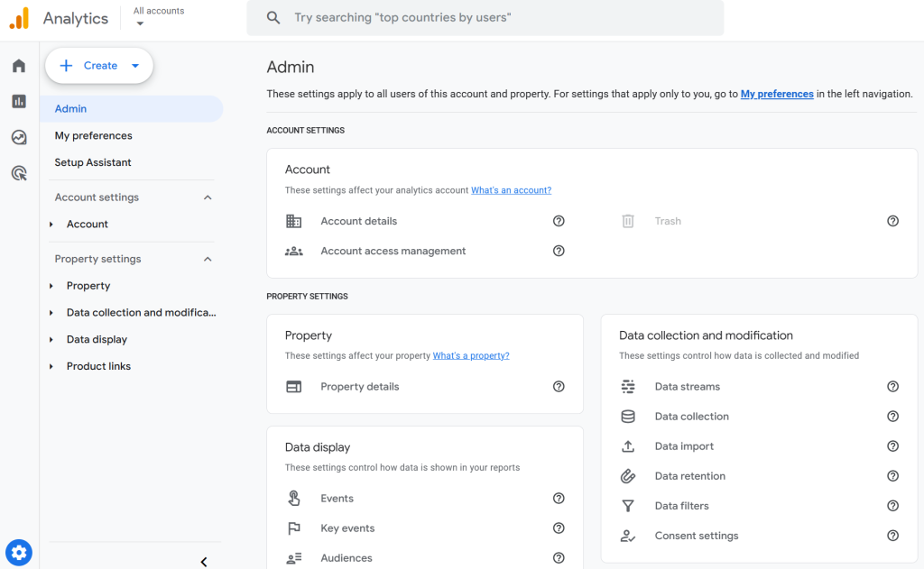The height and width of the screenshot is (569, 924).
Task: Open help for Key events
Action: pos(559,528)
